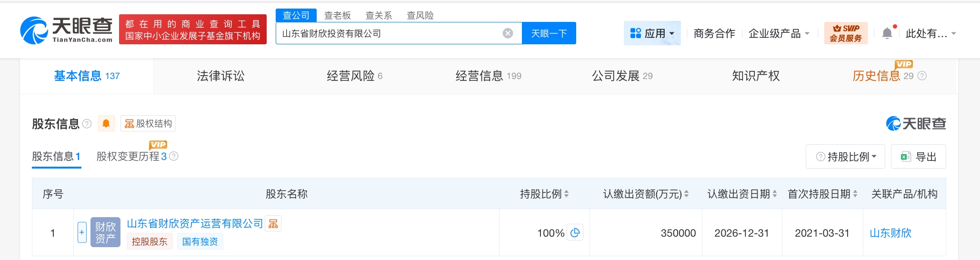Sort the table by 首次持股日期
This screenshot has height=260, width=980.
[x=855, y=194]
